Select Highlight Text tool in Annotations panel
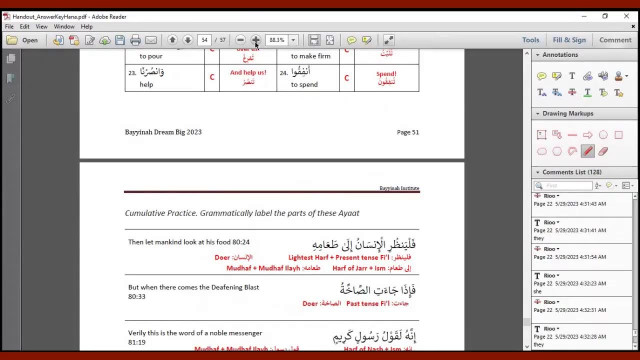 (557, 76)
